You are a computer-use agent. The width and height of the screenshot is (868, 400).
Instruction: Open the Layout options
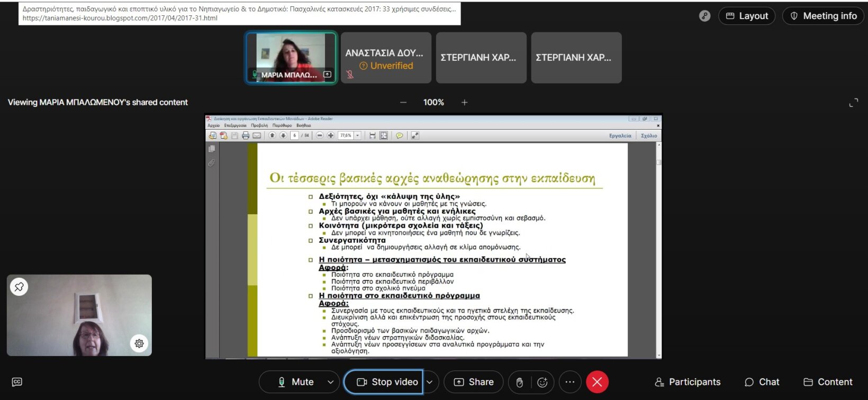(747, 16)
